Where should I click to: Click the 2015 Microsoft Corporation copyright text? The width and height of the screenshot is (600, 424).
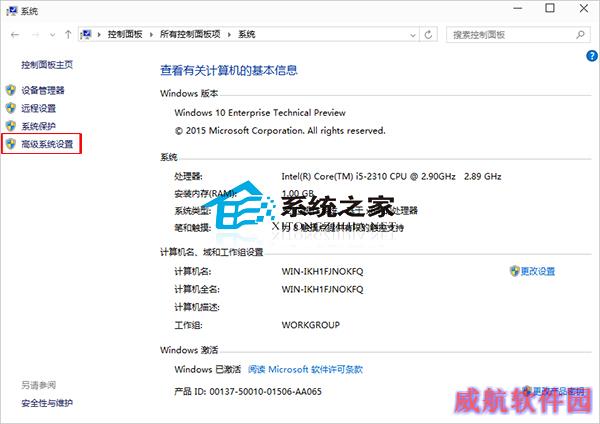pyautogui.click(x=280, y=131)
